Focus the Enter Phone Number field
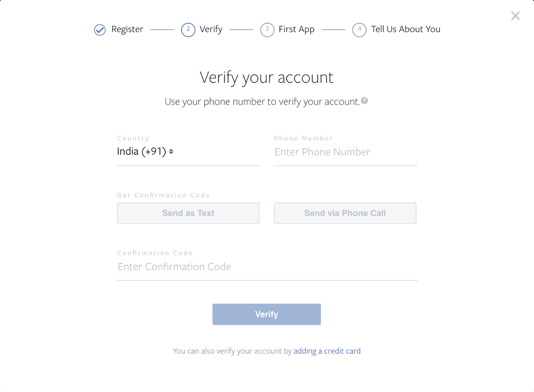Viewport: 534px width, 392px height. click(345, 152)
